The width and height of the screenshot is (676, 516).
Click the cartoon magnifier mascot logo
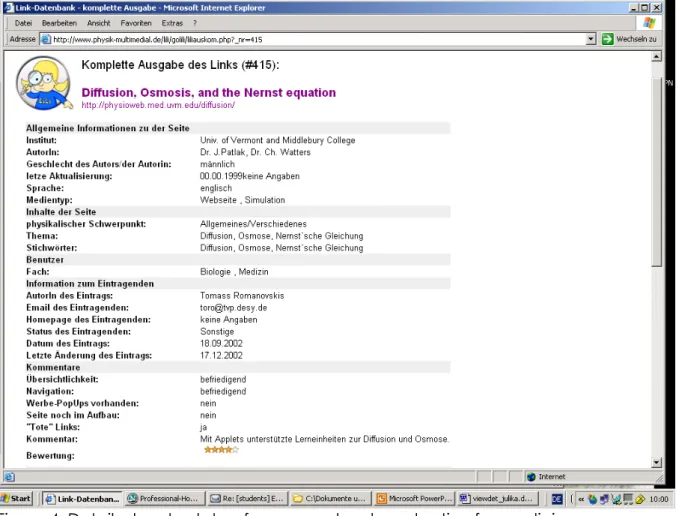[x=44, y=83]
